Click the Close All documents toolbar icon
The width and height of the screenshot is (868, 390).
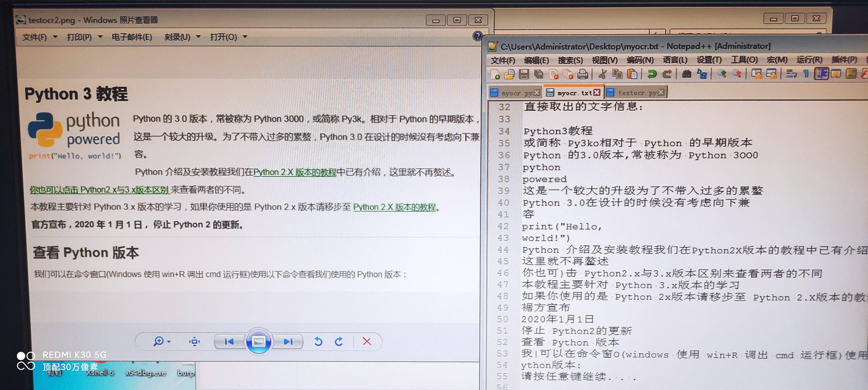pos(568,74)
